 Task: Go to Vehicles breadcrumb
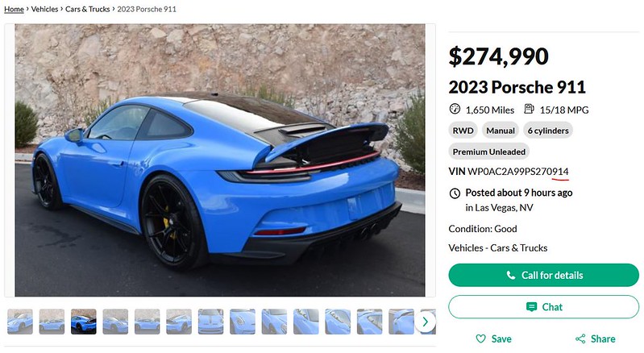[x=44, y=9]
